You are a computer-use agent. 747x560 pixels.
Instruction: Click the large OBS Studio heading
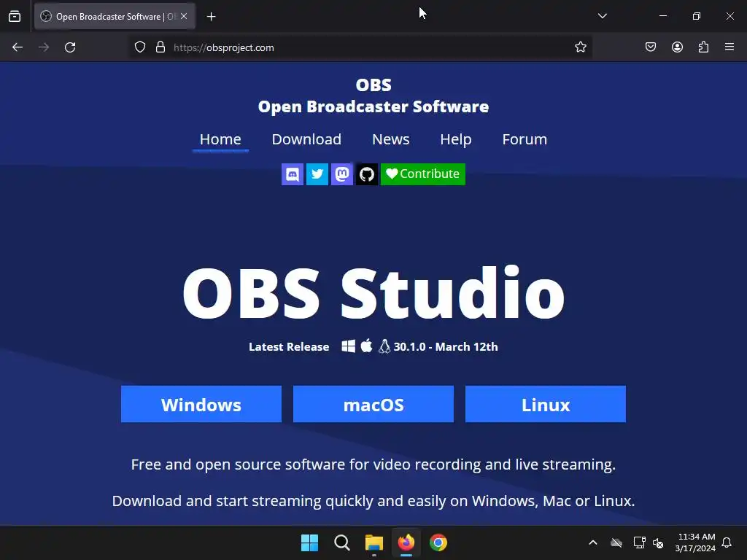(373, 293)
